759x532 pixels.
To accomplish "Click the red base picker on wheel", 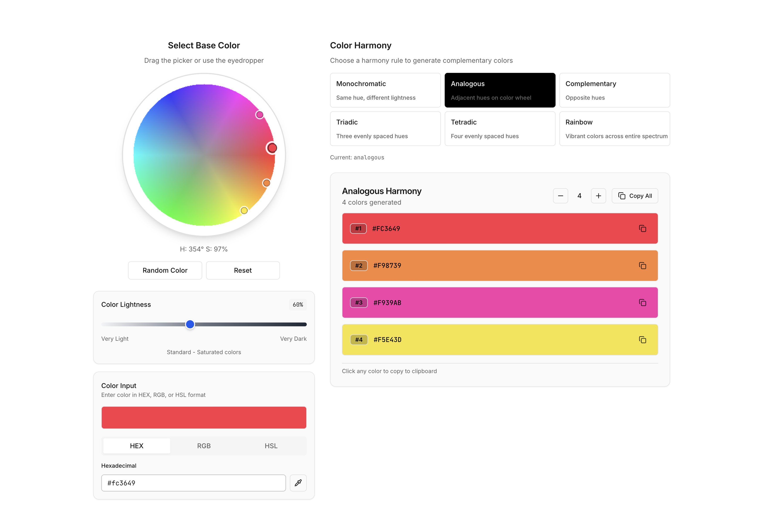I will pos(272,148).
